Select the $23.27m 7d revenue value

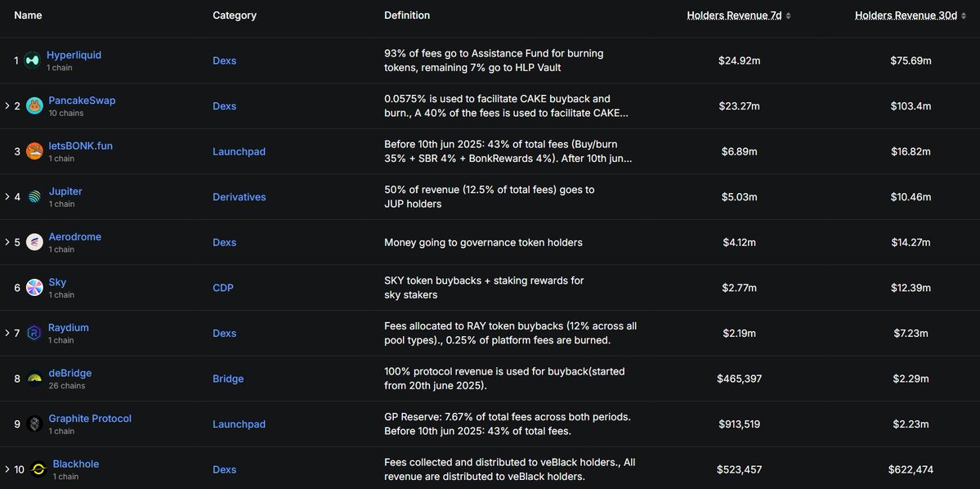coord(740,106)
